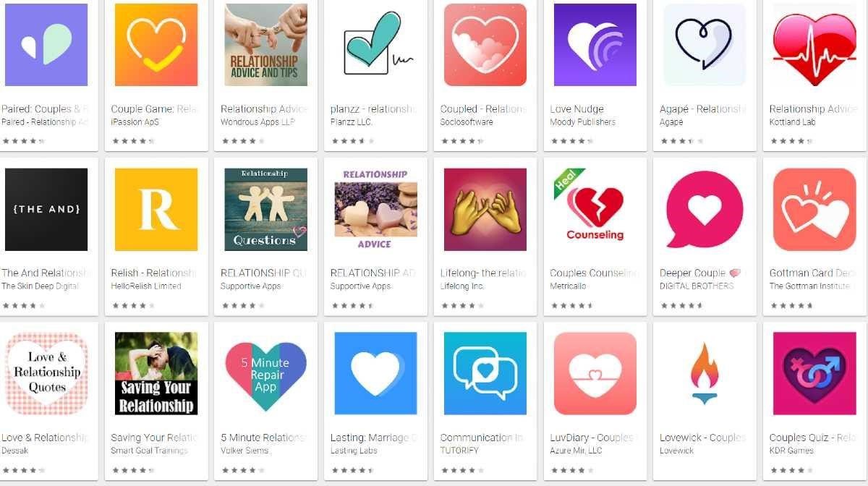The width and height of the screenshot is (868, 486).
Task: Select the Love Nudge purple heart icon
Action: tap(595, 45)
